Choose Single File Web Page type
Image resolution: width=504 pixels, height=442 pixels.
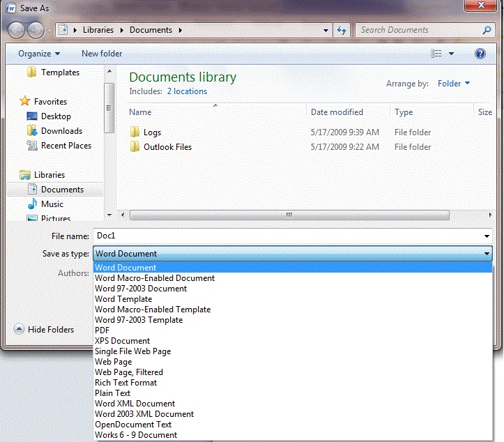pyautogui.click(x=293, y=351)
